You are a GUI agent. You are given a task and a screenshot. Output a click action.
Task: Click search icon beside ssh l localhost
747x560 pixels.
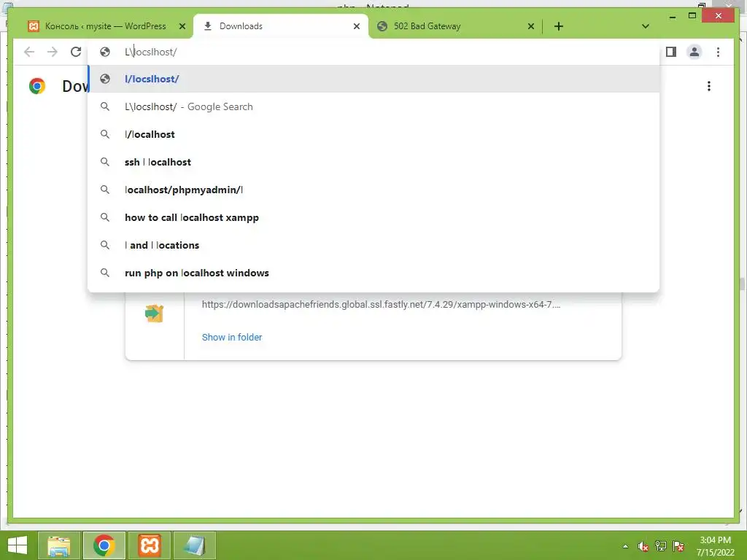[x=105, y=162]
